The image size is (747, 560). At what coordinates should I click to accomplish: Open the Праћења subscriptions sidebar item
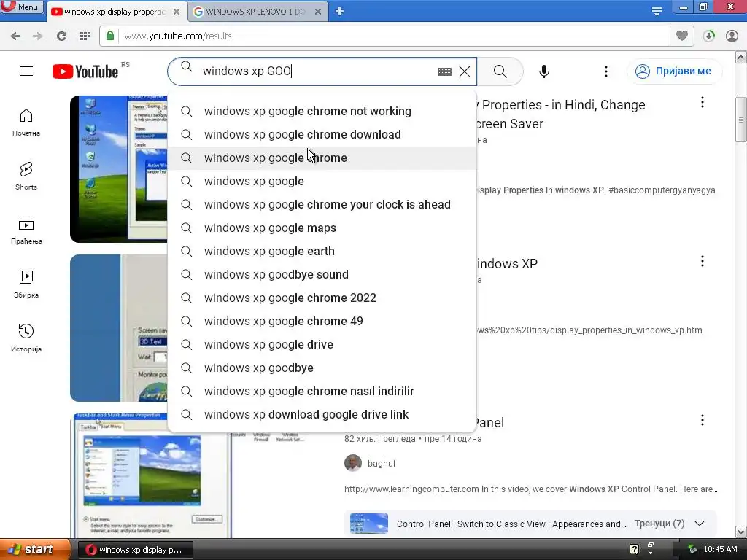tap(26, 230)
